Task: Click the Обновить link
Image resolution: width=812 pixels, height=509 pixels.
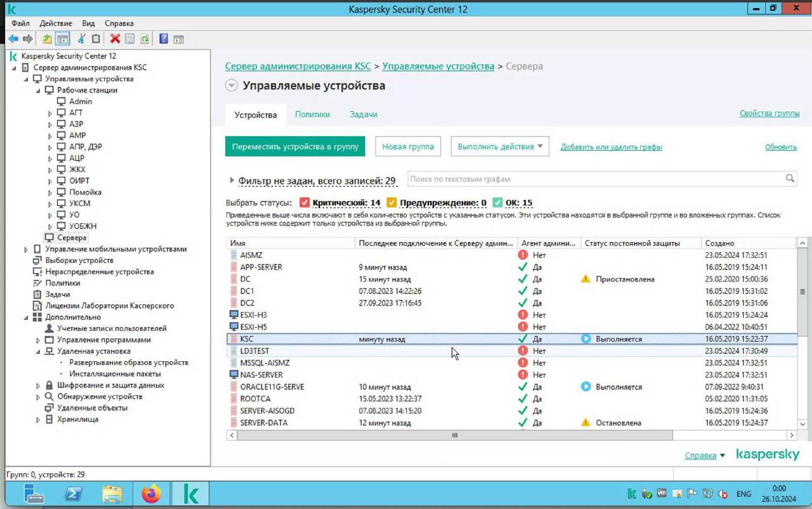Action: tap(781, 147)
